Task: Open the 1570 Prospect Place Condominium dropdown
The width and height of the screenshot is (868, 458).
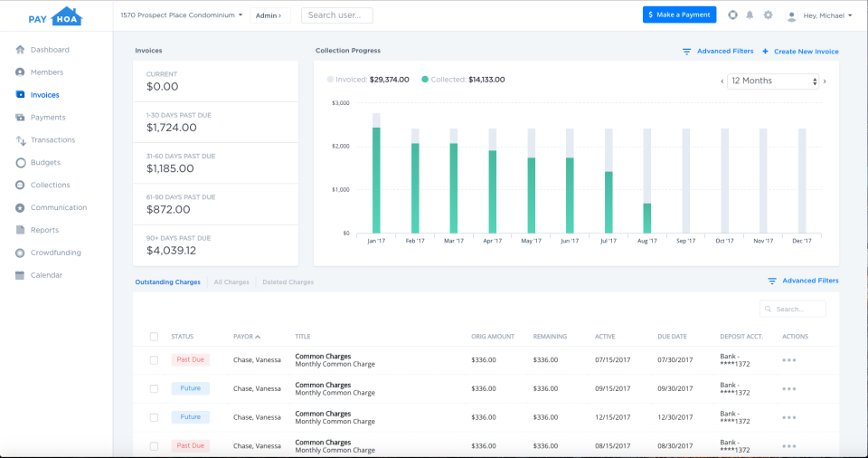Action: pyautogui.click(x=182, y=15)
